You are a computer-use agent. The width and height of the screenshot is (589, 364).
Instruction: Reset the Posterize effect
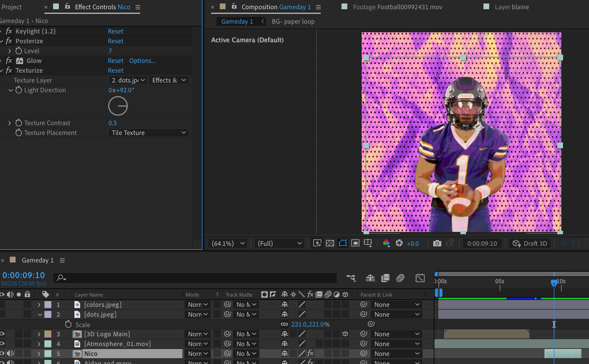click(115, 41)
